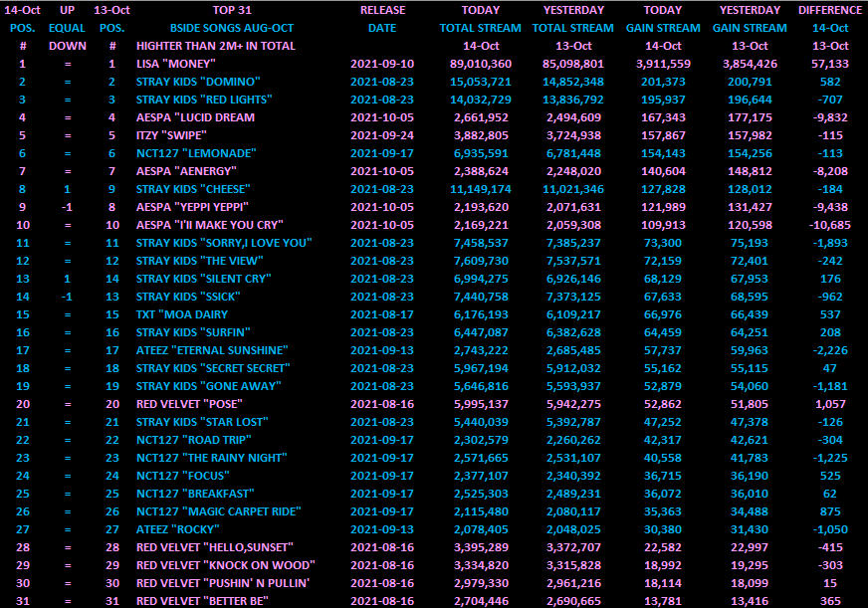Click the difference value -10,685
Screen dimensions: 868x608
pyautogui.click(x=830, y=225)
